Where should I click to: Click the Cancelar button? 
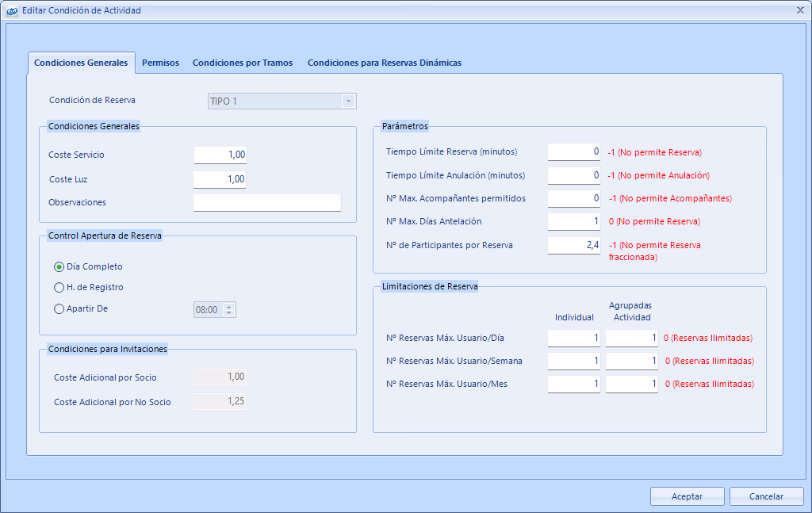(x=766, y=496)
